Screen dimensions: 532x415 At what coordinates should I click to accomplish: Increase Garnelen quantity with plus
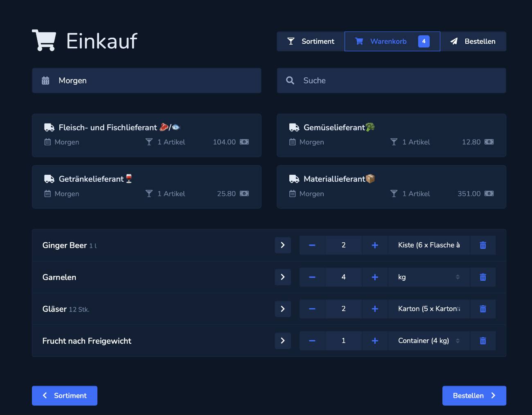(x=375, y=277)
